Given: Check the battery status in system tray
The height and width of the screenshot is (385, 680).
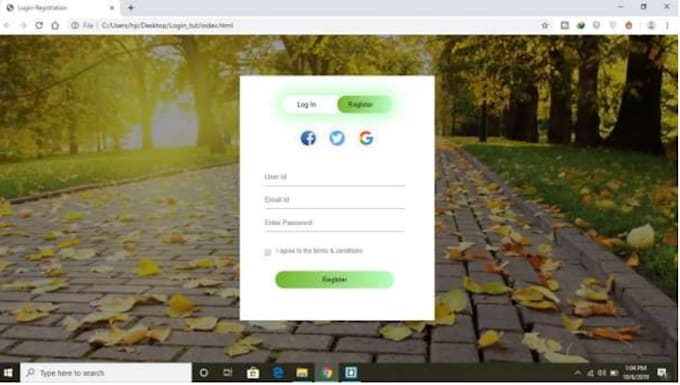Looking at the screenshot, I should (614, 373).
